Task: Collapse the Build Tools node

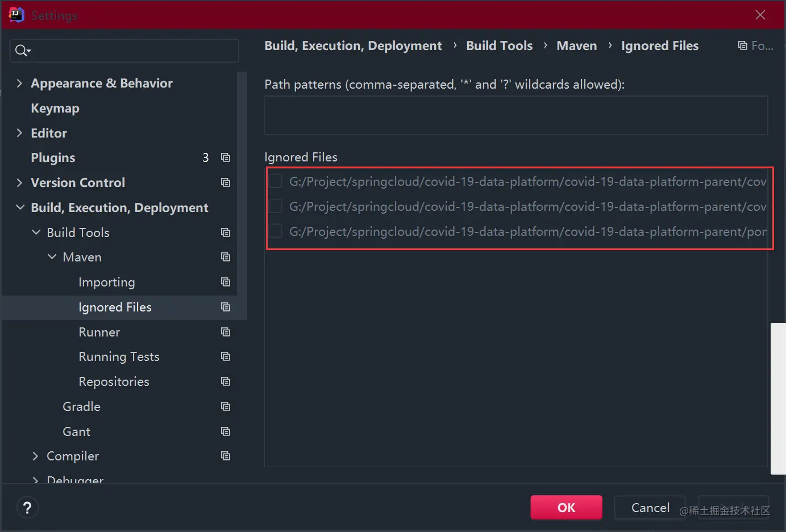Action: click(36, 232)
